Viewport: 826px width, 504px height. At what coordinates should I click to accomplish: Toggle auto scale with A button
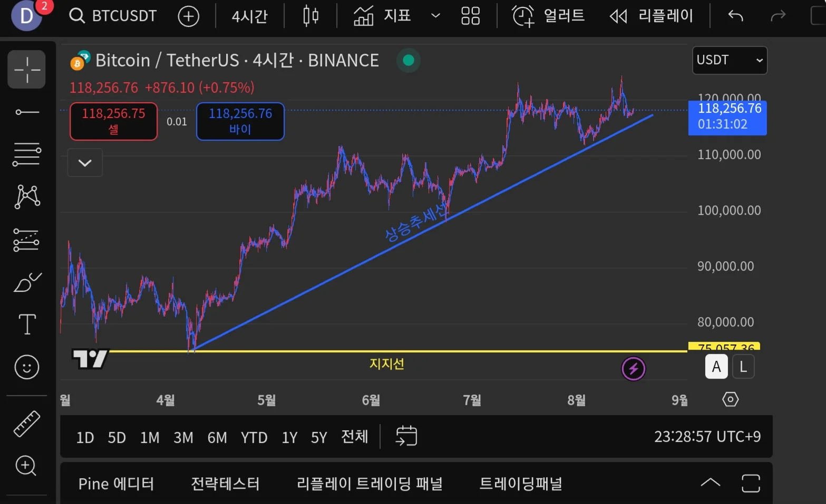click(x=716, y=367)
